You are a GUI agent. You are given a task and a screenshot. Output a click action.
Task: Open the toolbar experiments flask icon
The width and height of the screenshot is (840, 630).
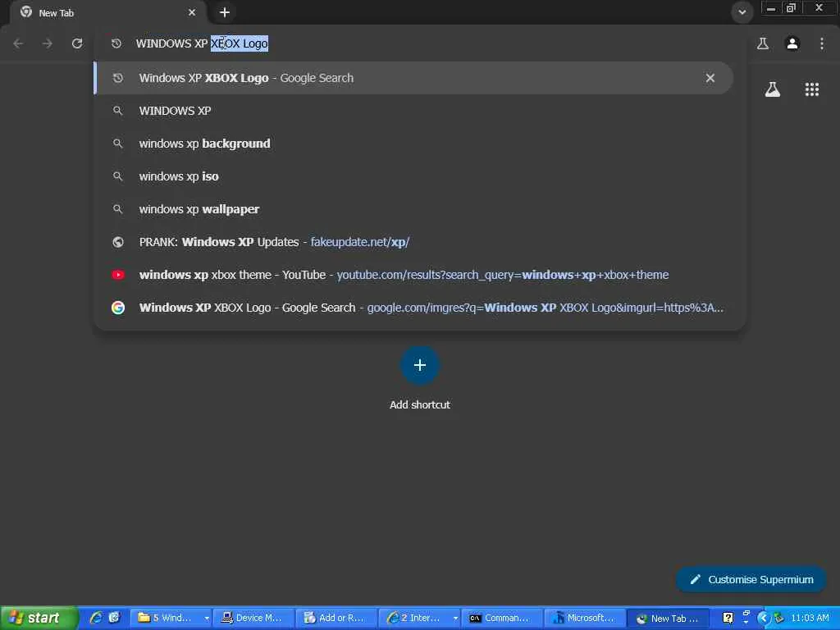[x=763, y=43]
